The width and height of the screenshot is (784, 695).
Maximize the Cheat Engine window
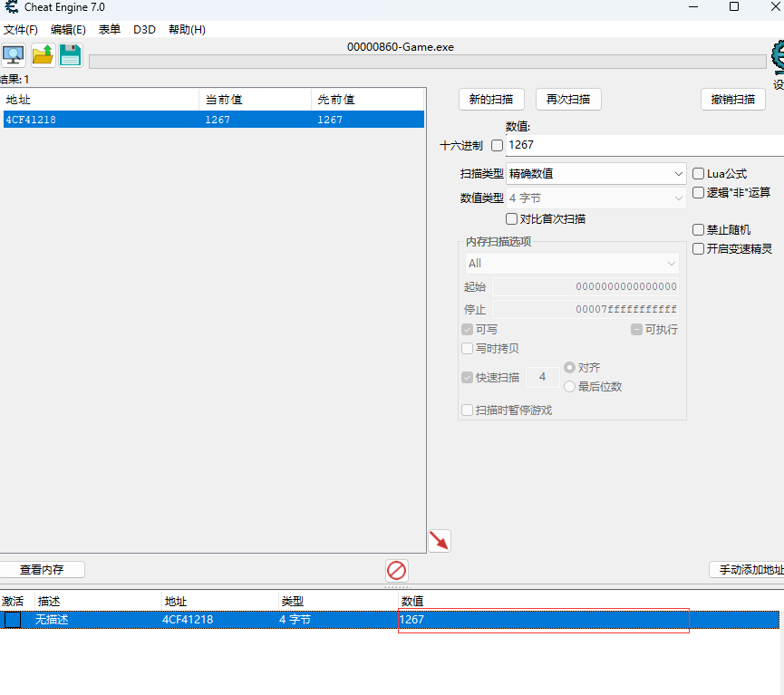[734, 7]
